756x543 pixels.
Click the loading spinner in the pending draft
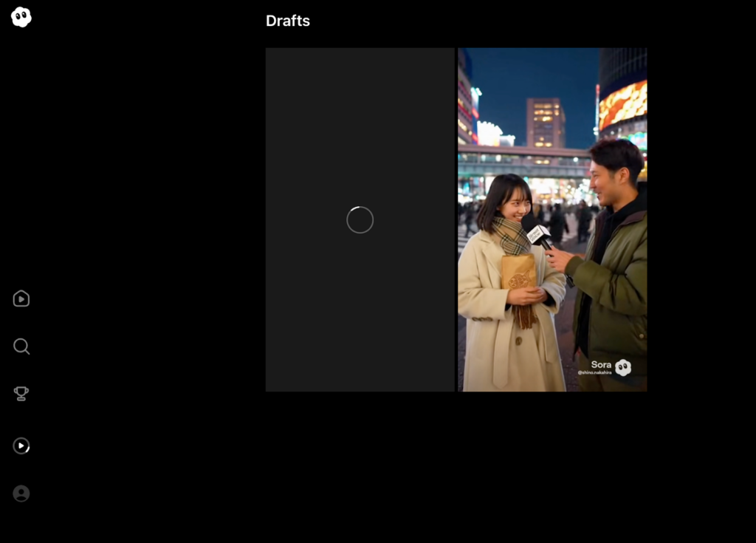(360, 219)
